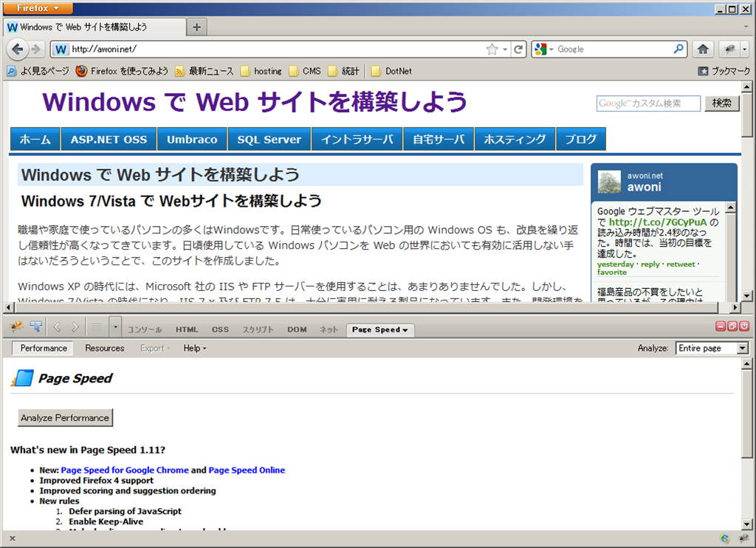The width and height of the screenshot is (756, 548).
Task: Open the Page Speed Online link
Action: (x=247, y=470)
